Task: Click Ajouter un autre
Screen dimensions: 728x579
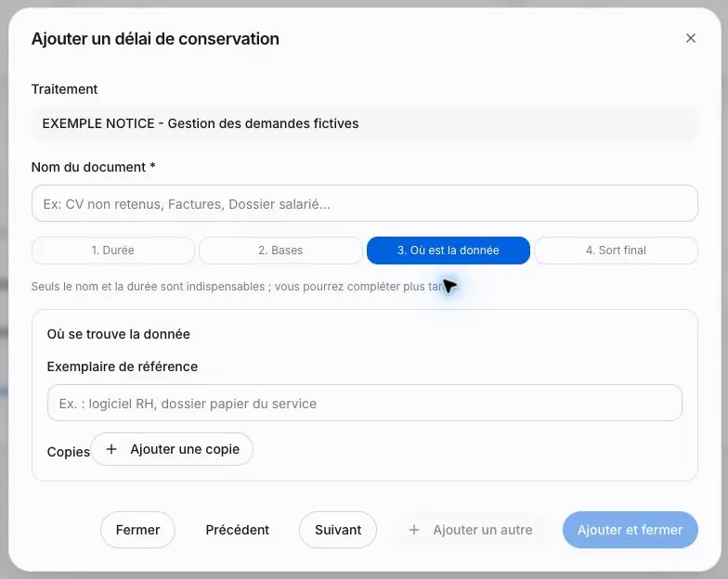Action: point(470,529)
